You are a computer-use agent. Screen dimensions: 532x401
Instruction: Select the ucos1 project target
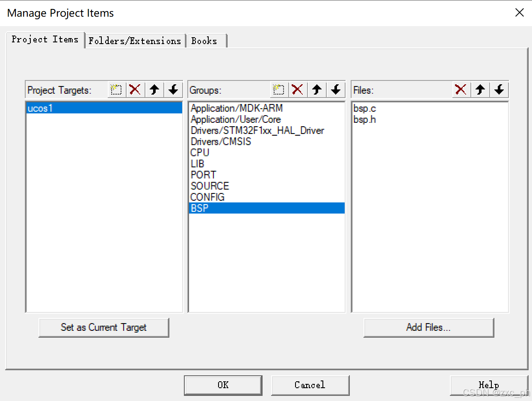(104, 108)
